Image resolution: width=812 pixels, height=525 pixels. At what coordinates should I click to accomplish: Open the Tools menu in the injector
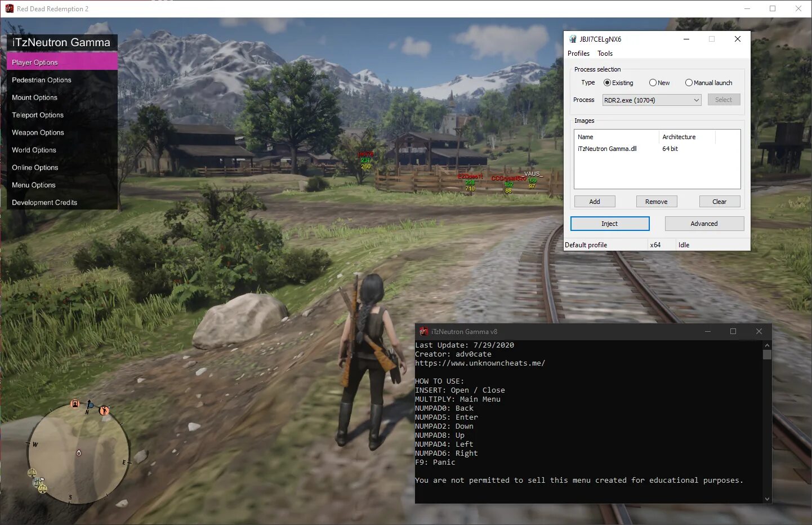pyautogui.click(x=605, y=54)
